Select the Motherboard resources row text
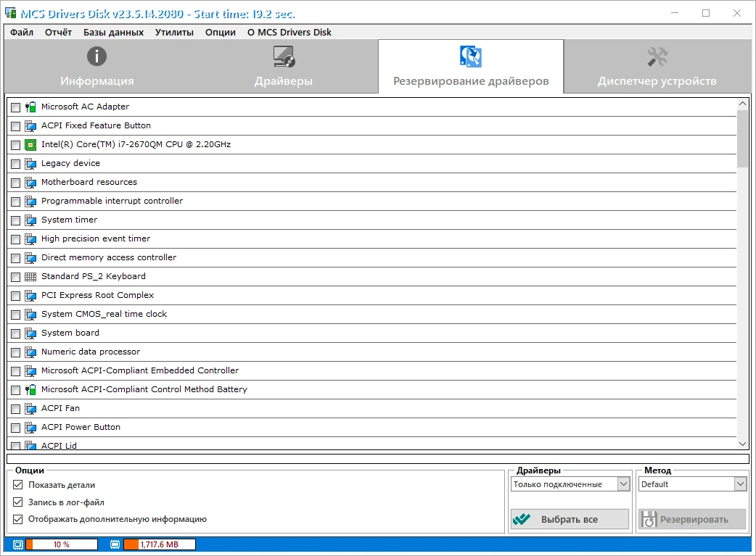The image size is (756, 556). [89, 182]
